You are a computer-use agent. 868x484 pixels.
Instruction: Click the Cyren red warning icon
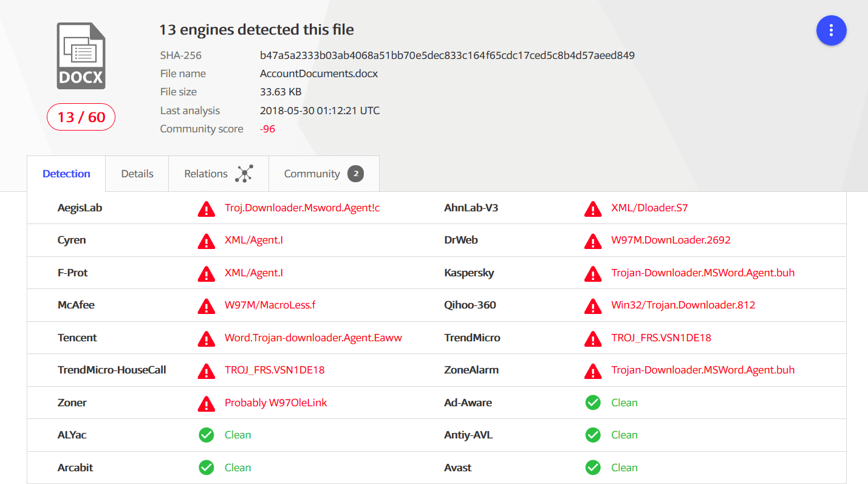(x=207, y=241)
